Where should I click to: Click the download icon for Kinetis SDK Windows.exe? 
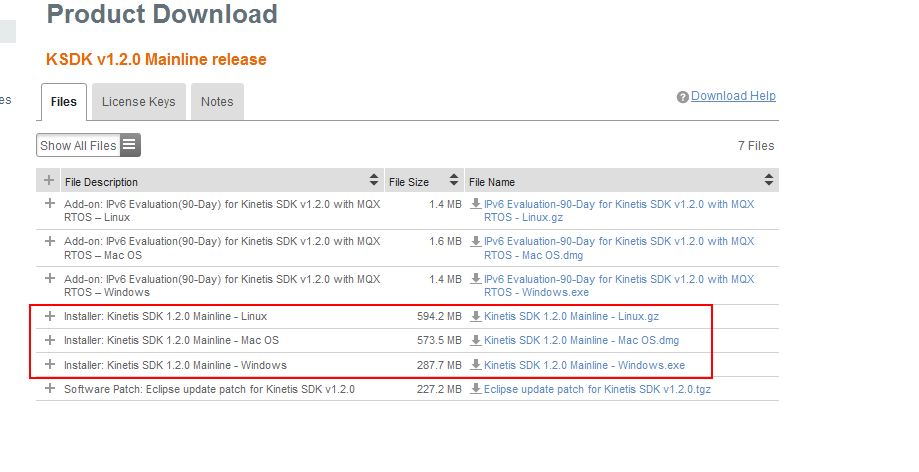click(x=476, y=365)
